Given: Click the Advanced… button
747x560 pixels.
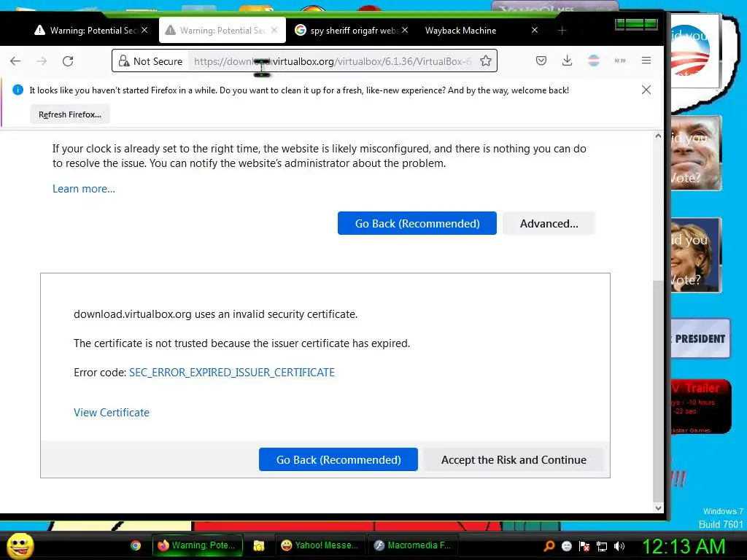Looking at the screenshot, I should pos(549,223).
